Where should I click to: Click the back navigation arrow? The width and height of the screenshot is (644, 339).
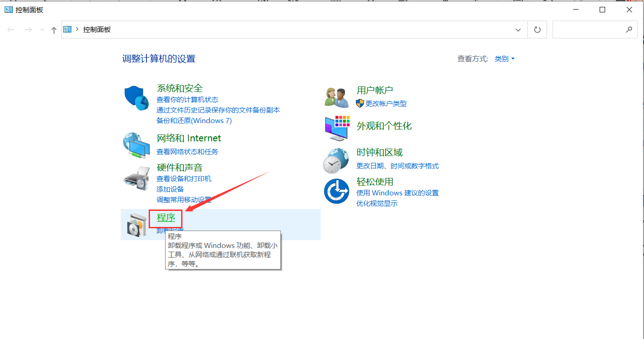(11, 30)
